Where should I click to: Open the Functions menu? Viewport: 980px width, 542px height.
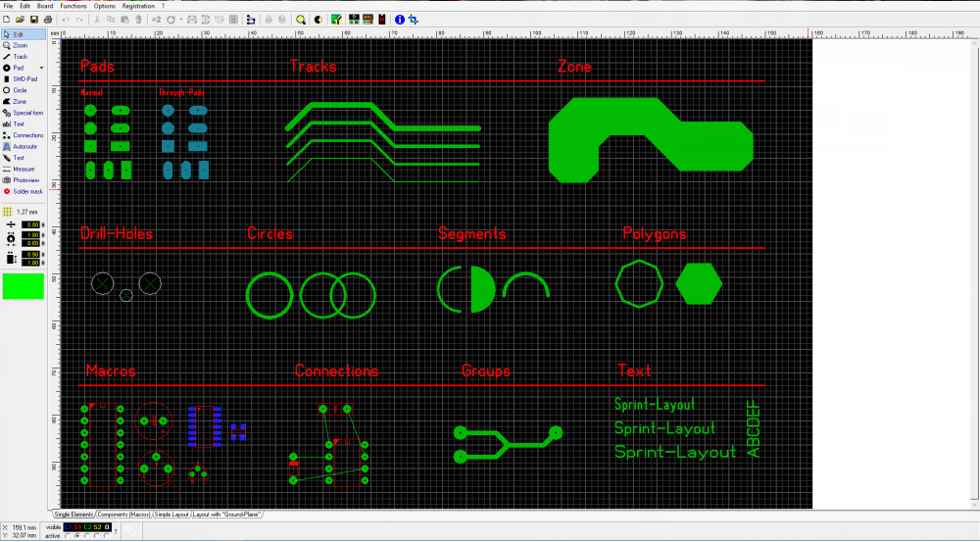73,6
